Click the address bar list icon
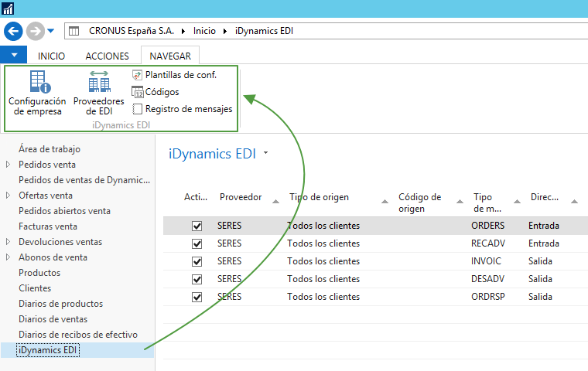 [73, 31]
